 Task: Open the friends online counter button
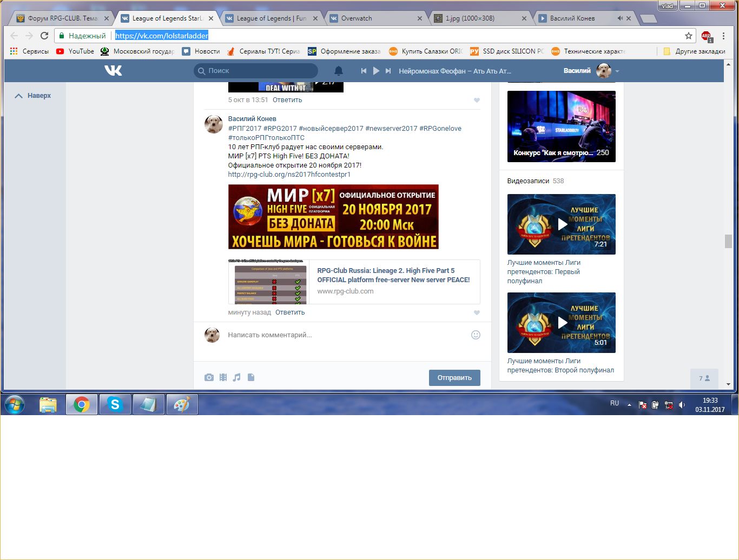tap(704, 378)
